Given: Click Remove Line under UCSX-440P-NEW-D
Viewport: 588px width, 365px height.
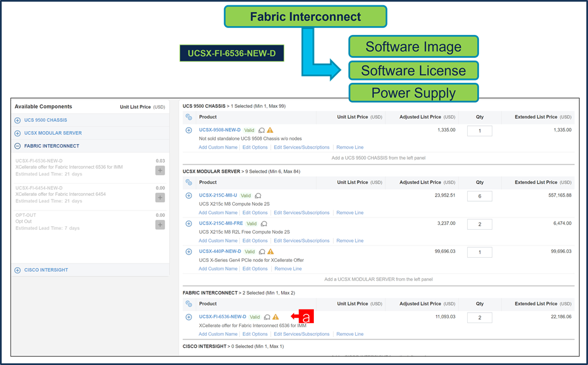Looking at the screenshot, I should (288, 269).
